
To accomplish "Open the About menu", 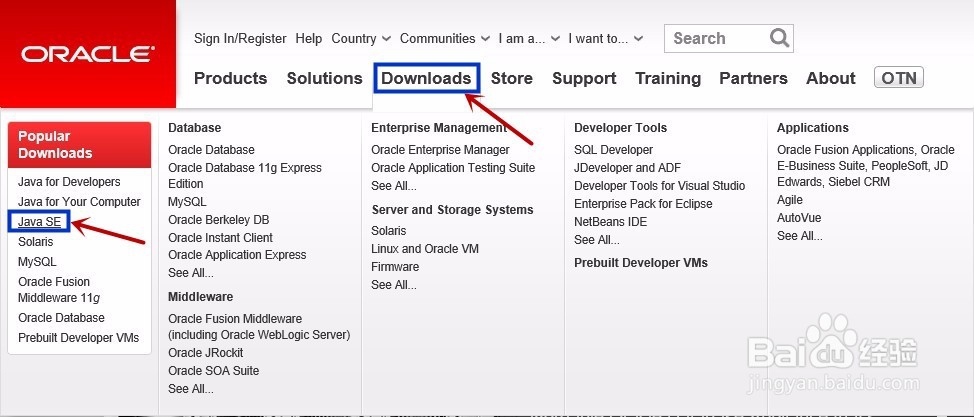I will [831, 78].
